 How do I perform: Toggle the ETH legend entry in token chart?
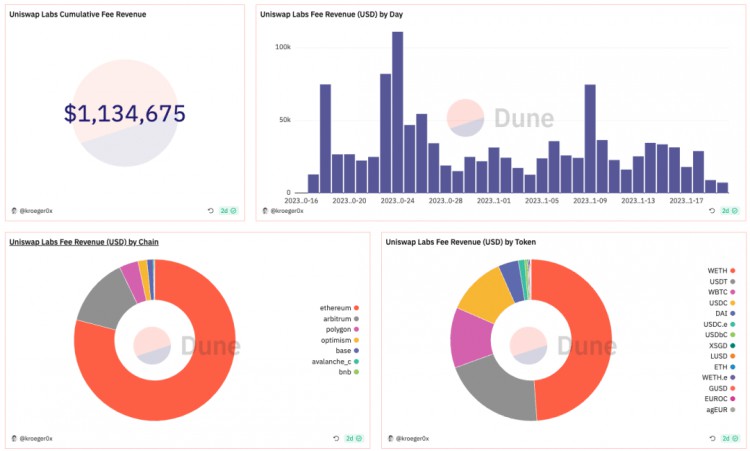[725, 367]
